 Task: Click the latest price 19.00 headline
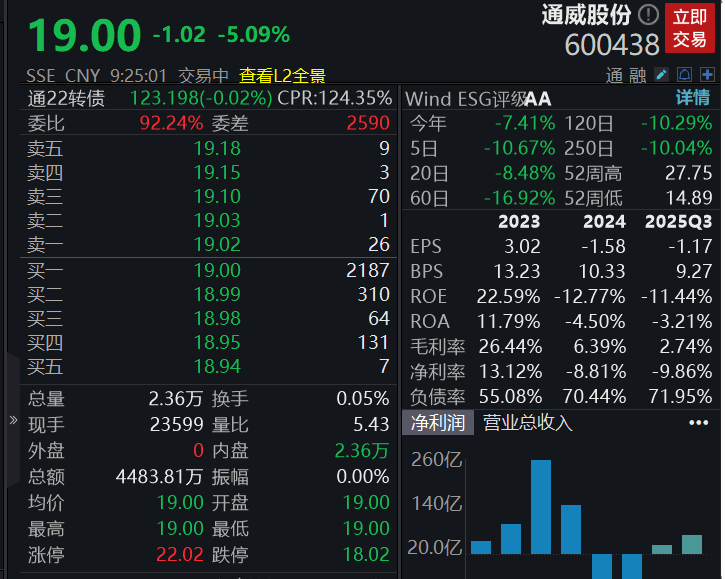(x=84, y=35)
